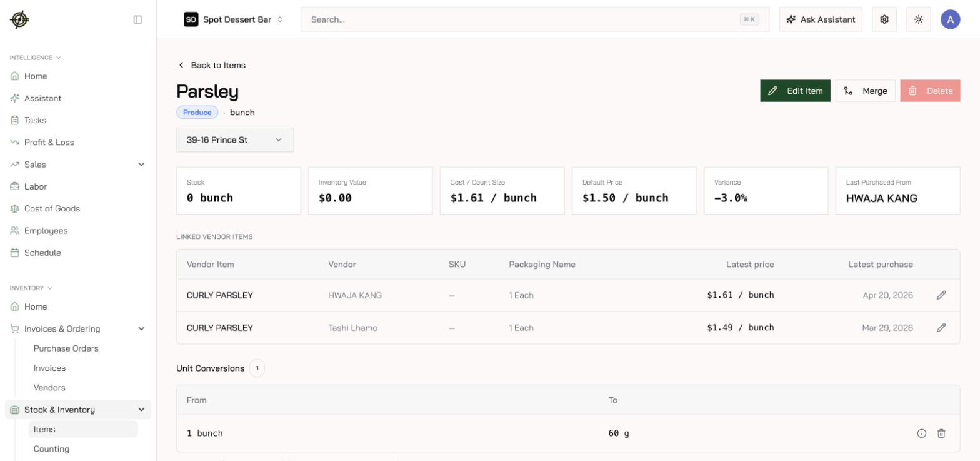The height and width of the screenshot is (461, 980).
Task: Collapse Stock & Inventory chevron
Action: point(141,410)
